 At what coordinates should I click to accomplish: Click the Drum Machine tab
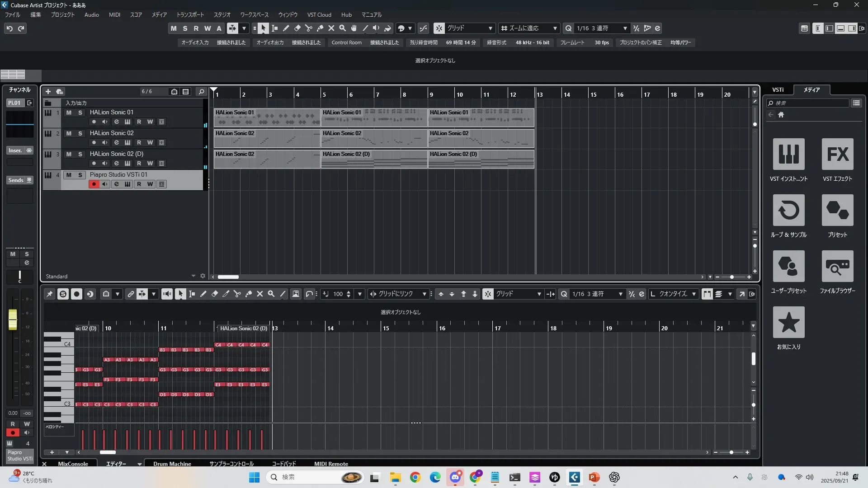[172, 464]
